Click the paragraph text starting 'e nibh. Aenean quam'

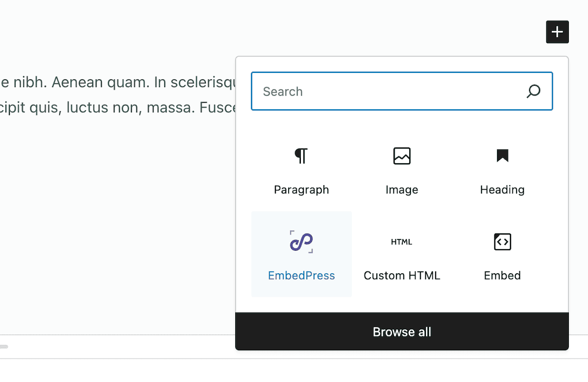click(119, 83)
